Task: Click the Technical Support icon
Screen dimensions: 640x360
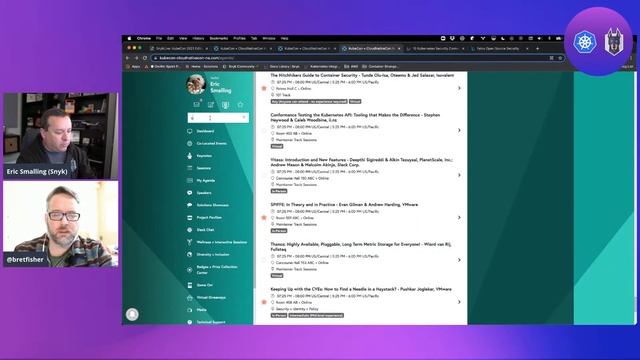Action: point(190,322)
